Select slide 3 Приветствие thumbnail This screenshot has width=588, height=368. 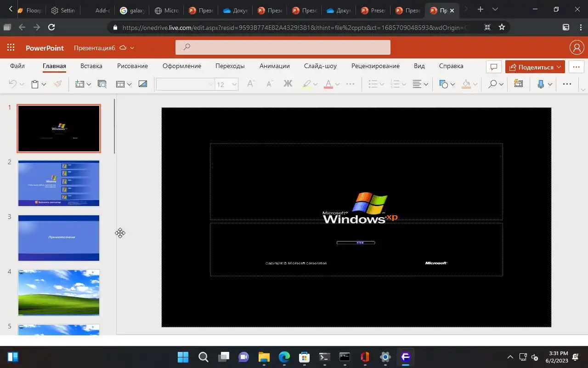coord(59,238)
